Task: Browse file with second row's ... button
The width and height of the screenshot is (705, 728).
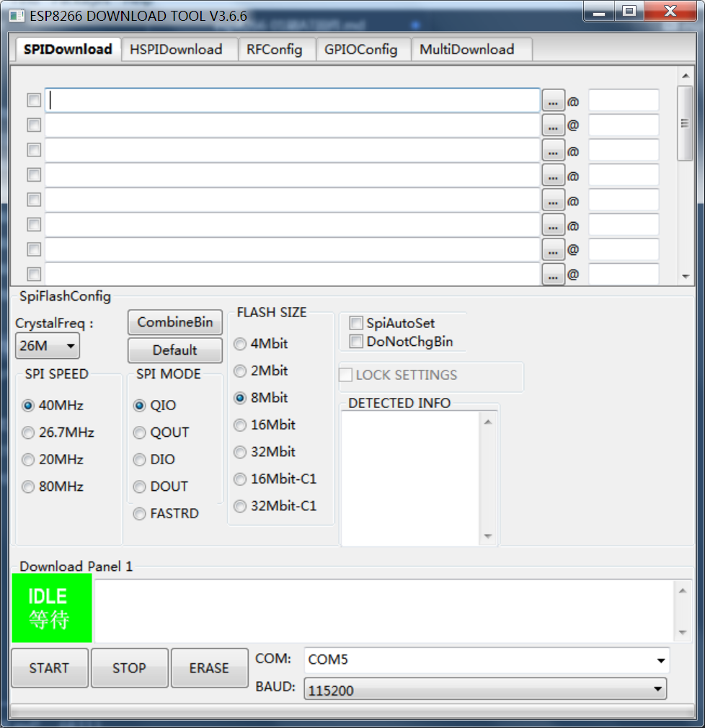Action: (553, 125)
